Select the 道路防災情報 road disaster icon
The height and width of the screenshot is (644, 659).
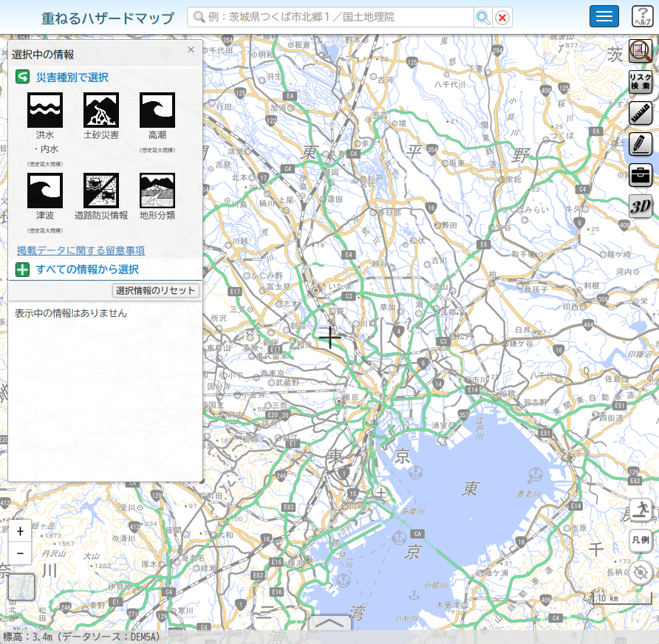(x=101, y=191)
